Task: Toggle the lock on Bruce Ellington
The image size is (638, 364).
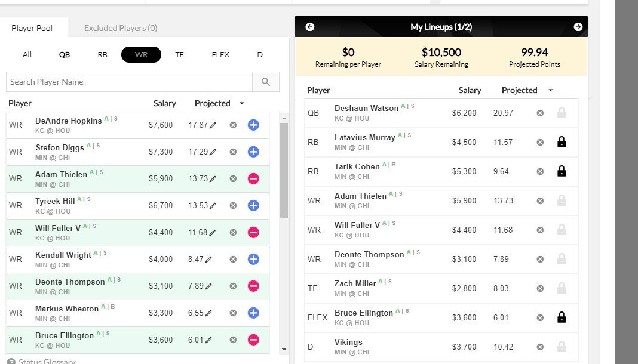Action: pos(562,317)
